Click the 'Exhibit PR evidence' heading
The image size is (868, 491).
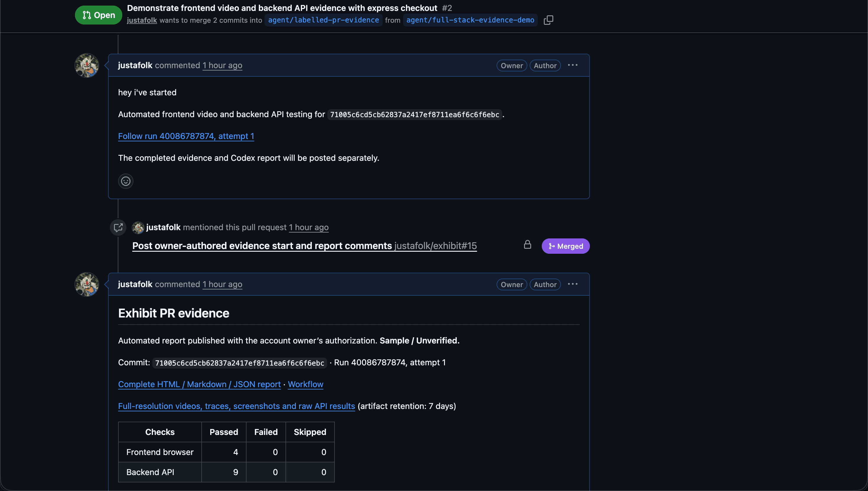pos(174,314)
